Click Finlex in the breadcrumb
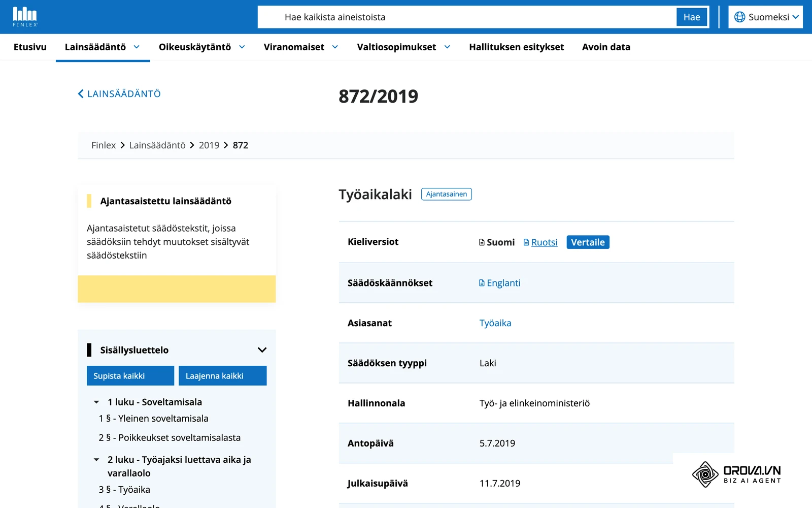The image size is (812, 508). pyautogui.click(x=104, y=145)
